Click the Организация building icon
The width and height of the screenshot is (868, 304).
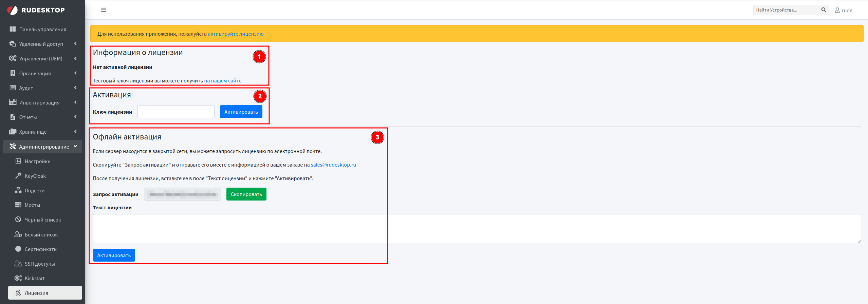(x=13, y=73)
